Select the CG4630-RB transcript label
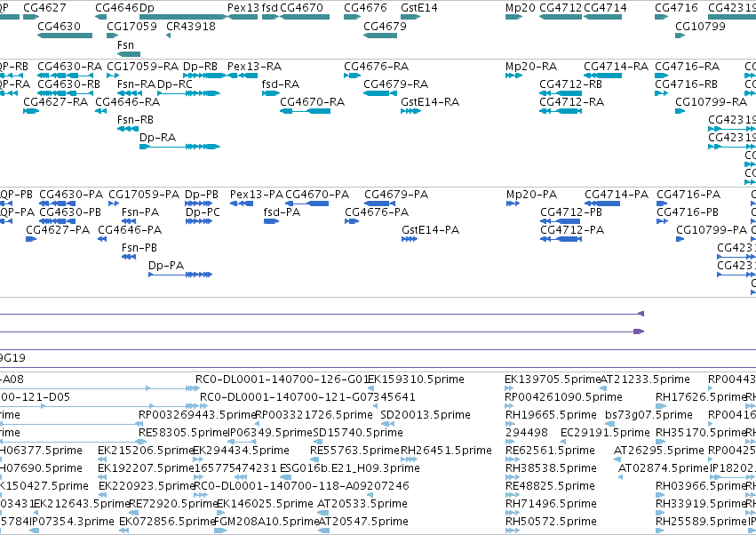Viewport: 756px width, 535px height. 69,84
